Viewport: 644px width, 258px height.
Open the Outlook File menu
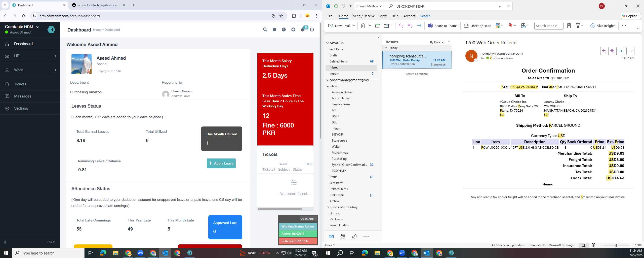click(330, 16)
